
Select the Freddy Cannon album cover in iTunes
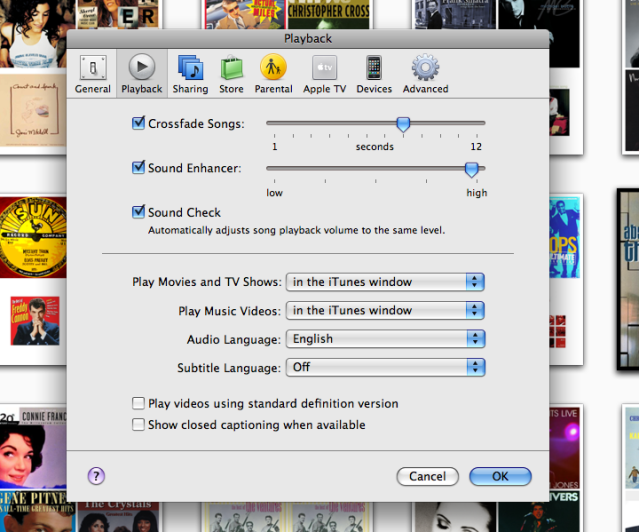35,321
